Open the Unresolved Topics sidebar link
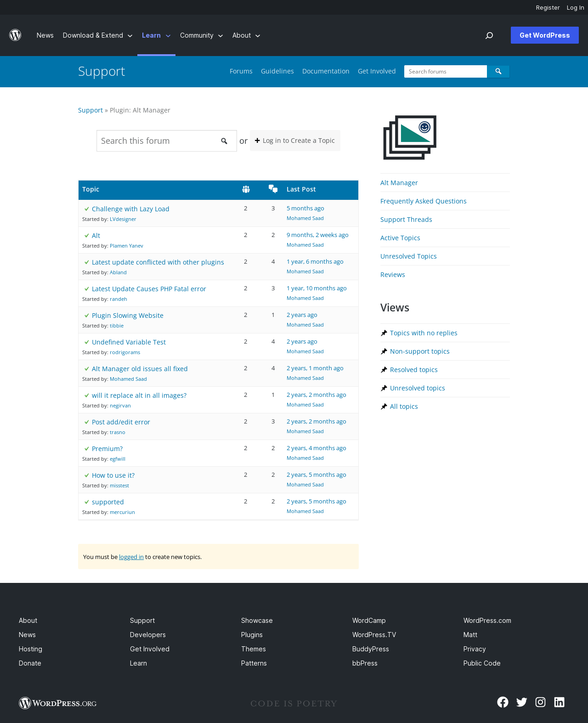Viewport: 588px width, 723px height. 408,256
